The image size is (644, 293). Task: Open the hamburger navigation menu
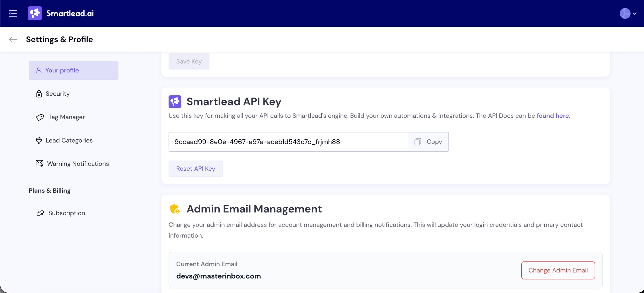13,13
